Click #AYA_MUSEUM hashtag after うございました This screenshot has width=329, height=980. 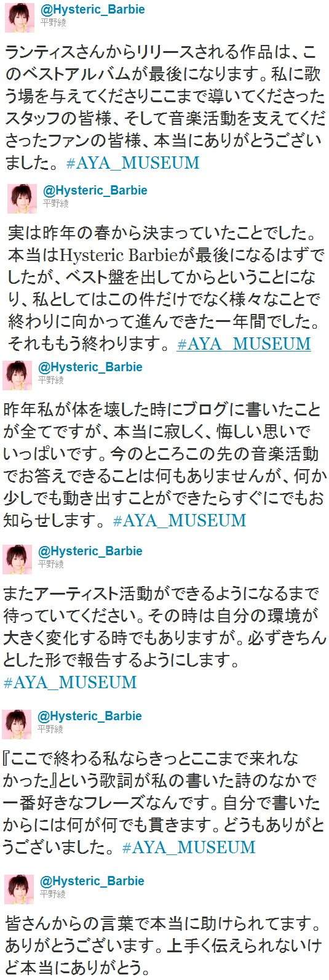(x=189, y=848)
